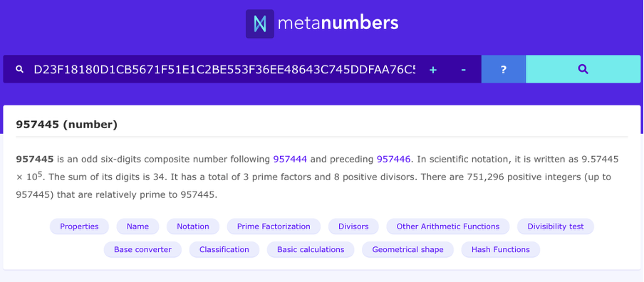Open the link to number 957444
Viewport: 644px width, 282px height.
290,159
